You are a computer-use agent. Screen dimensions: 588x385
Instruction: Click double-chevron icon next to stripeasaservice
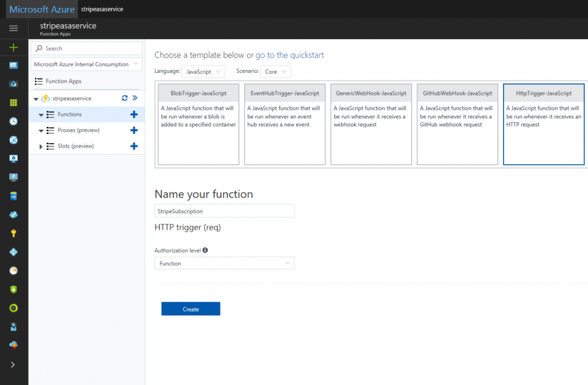click(x=135, y=98)
